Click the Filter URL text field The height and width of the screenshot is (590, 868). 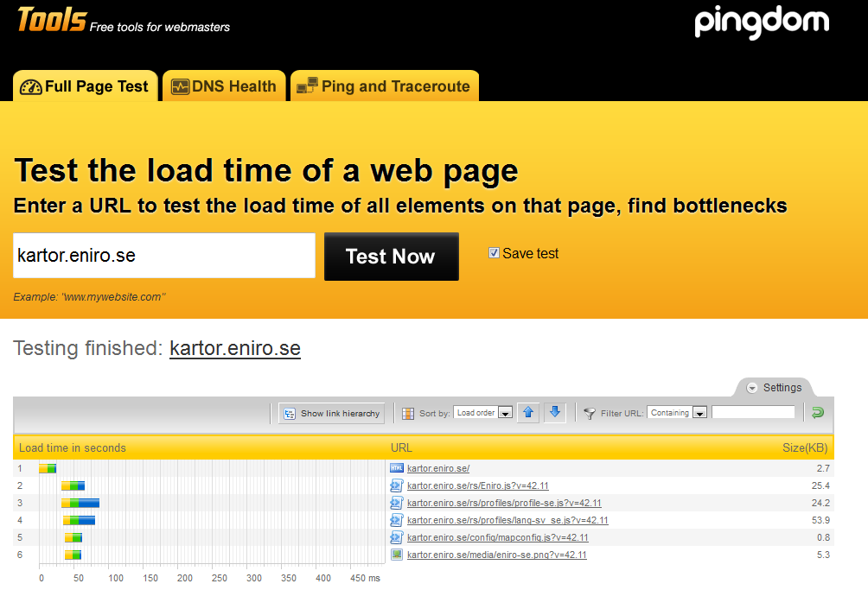click(753, 413)
